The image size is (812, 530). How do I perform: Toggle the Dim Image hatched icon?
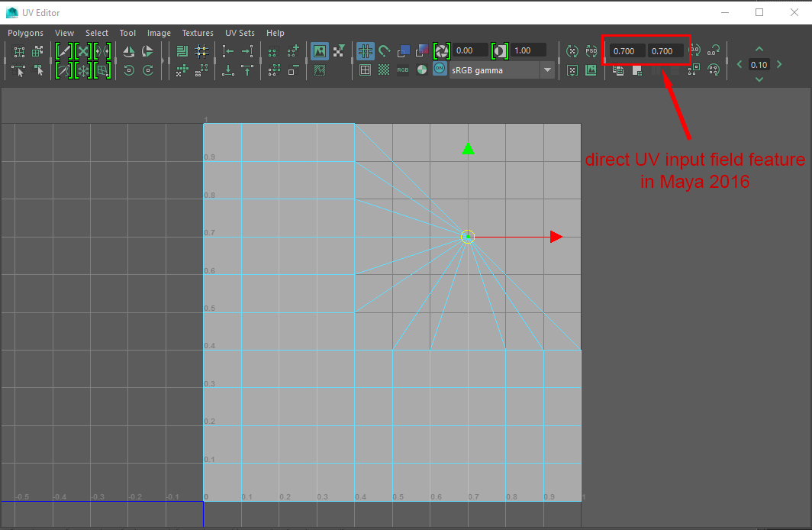[x=320, y=70]
